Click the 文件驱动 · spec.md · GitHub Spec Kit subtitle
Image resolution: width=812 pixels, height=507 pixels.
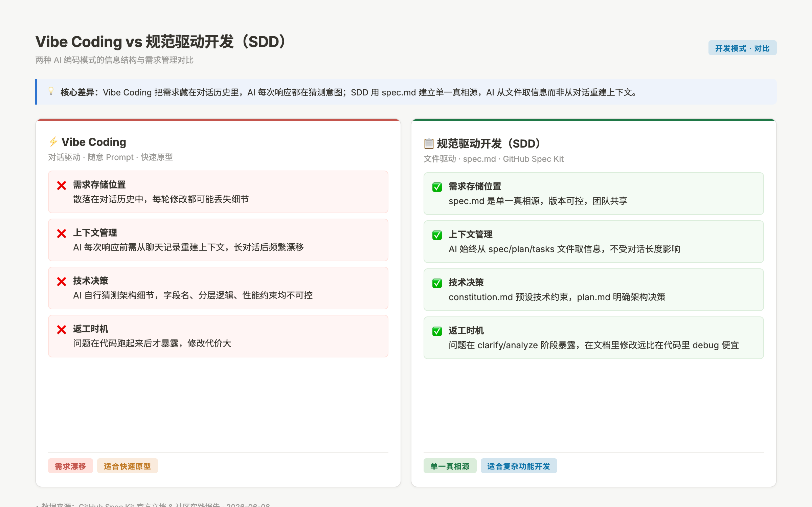click(493, 159)
